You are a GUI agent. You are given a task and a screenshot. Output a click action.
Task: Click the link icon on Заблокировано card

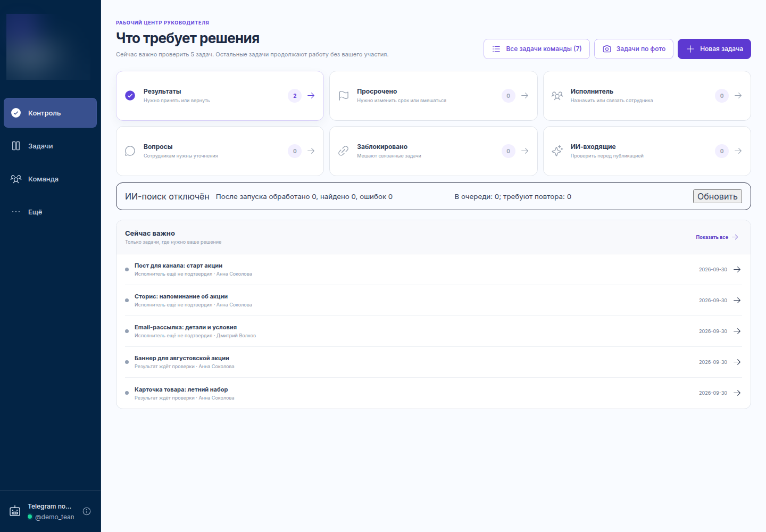344,151
